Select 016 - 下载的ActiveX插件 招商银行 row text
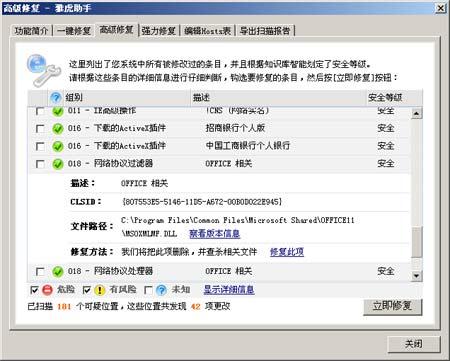Viewport: 450px width, 361px height. click(x=117, y=128)
